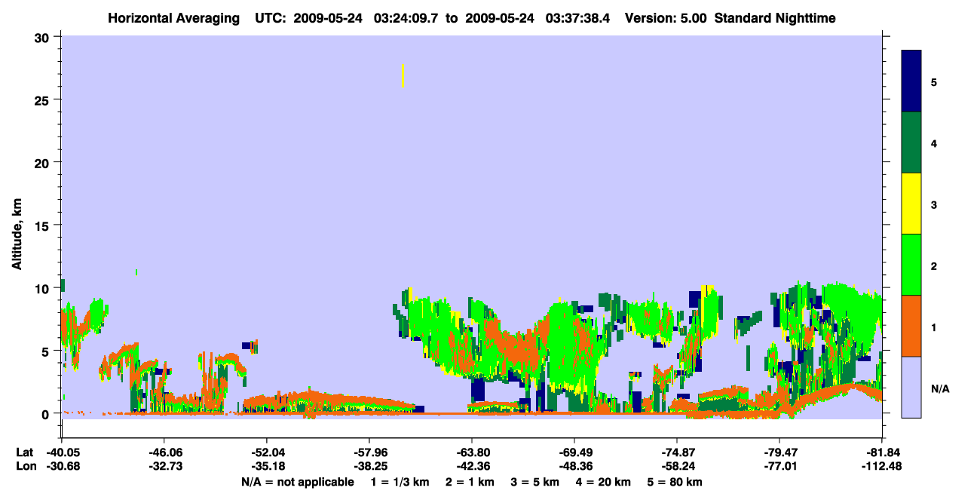
Task: Click latitude value -52.04
Action: [x=267, y=452]
